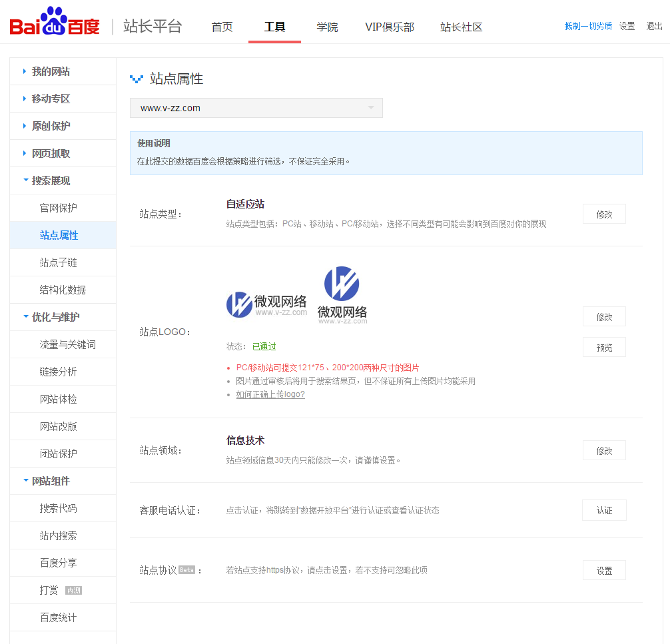Expand the 移动专区 sidebar section
This screenshot has height=644, width=670.
63,99
